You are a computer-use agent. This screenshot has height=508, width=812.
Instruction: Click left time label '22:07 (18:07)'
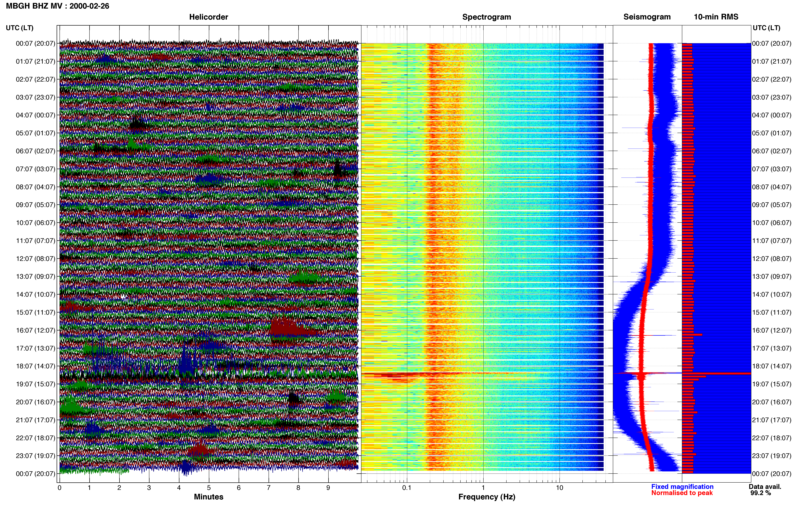(x=35, y=438)
